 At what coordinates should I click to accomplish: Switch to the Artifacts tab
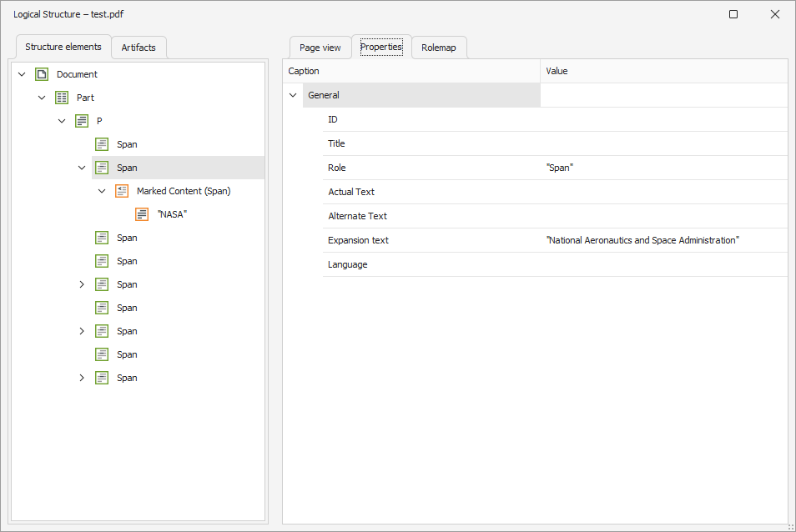click(x=139, y=48)
